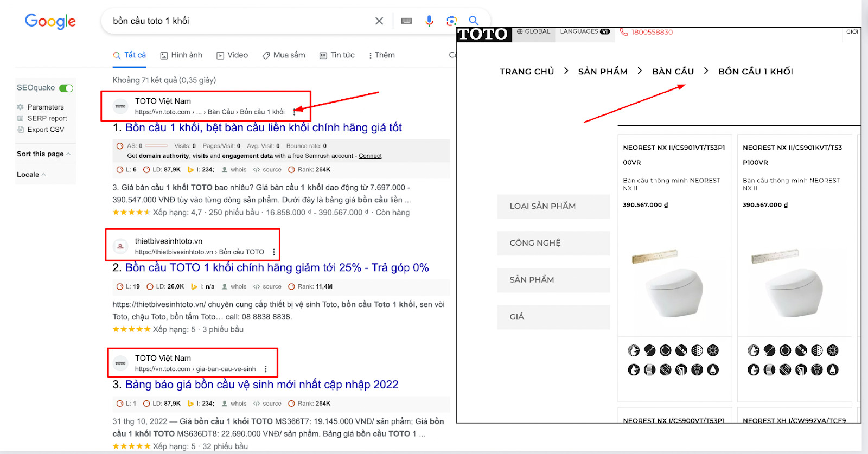Open Google Lens image search
This screenshot has height=454, width=868.
(x=451, y=21)
